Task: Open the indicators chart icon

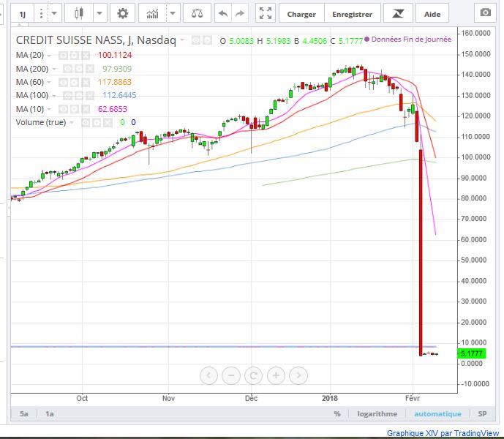Action: pos(153,13)
